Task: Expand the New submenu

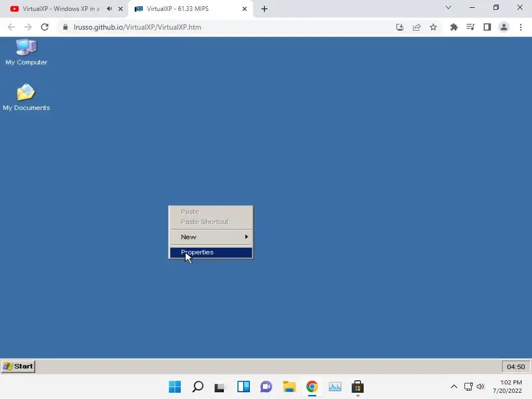Action: click(211, 237)
